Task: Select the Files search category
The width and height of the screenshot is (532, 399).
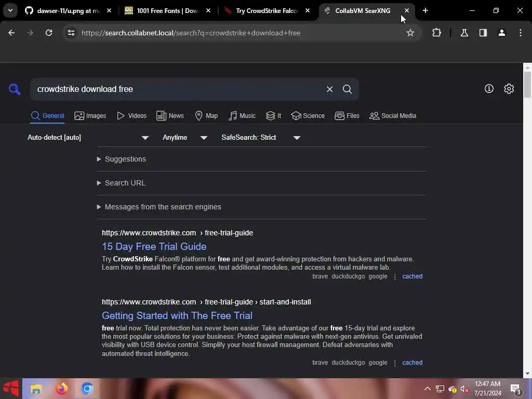Action: click(347, 116)
